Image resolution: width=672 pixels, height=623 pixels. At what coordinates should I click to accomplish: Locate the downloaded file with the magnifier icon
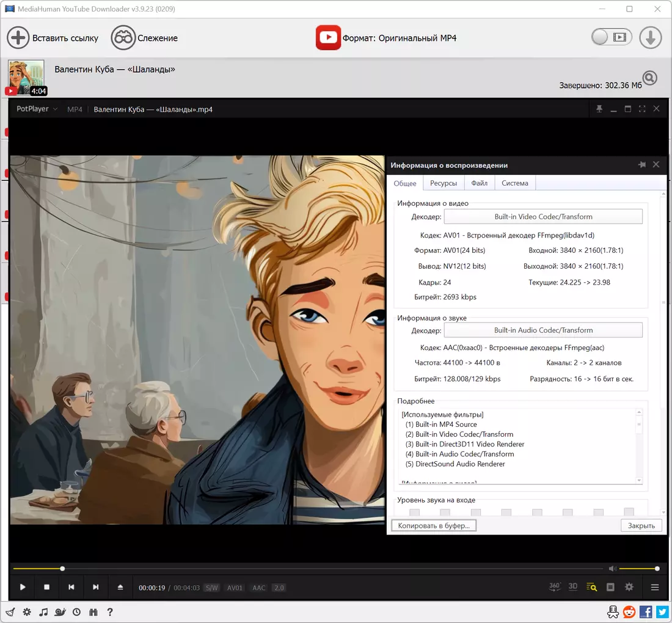(650, 78)
